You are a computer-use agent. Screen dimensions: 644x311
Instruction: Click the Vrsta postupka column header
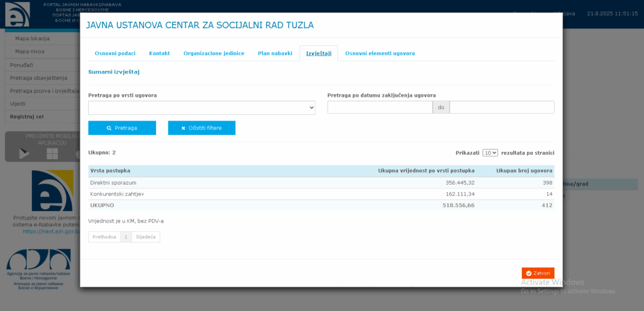point(111,171)
